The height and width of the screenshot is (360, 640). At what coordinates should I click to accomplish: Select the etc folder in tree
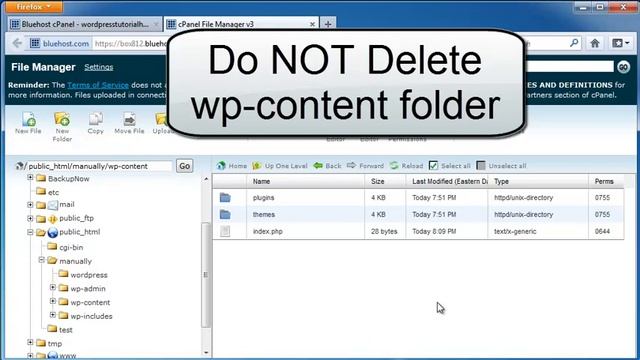(x=53, y=192)
